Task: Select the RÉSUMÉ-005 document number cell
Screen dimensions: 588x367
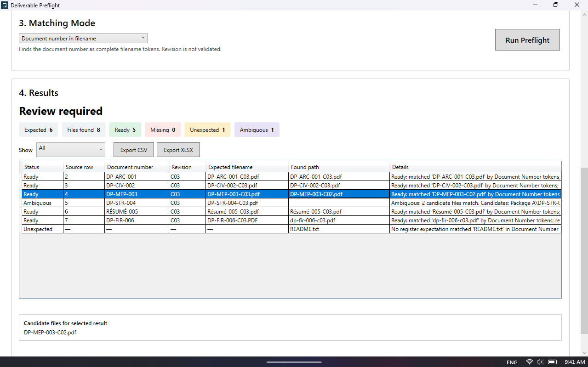Action: [x=137, y=212]
